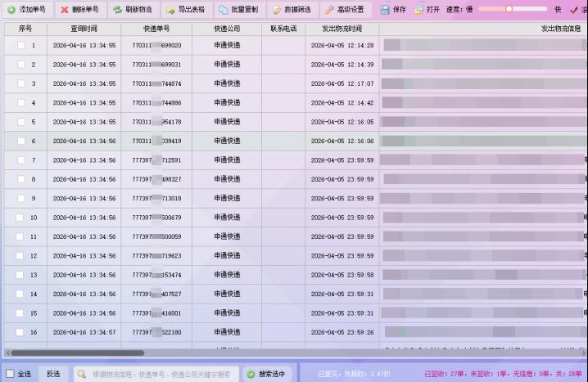Open 高级设置 advanced settings

[x=329, y=10]
